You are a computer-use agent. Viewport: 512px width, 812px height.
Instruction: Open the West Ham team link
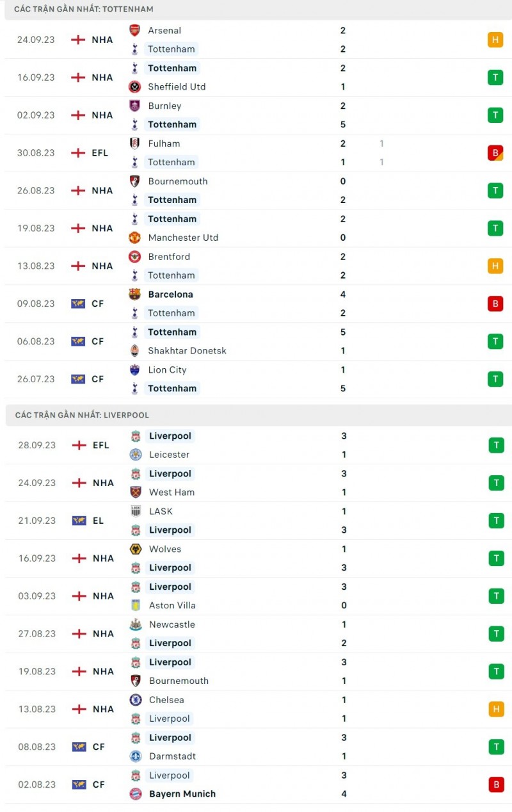click(x=172, y=492)
